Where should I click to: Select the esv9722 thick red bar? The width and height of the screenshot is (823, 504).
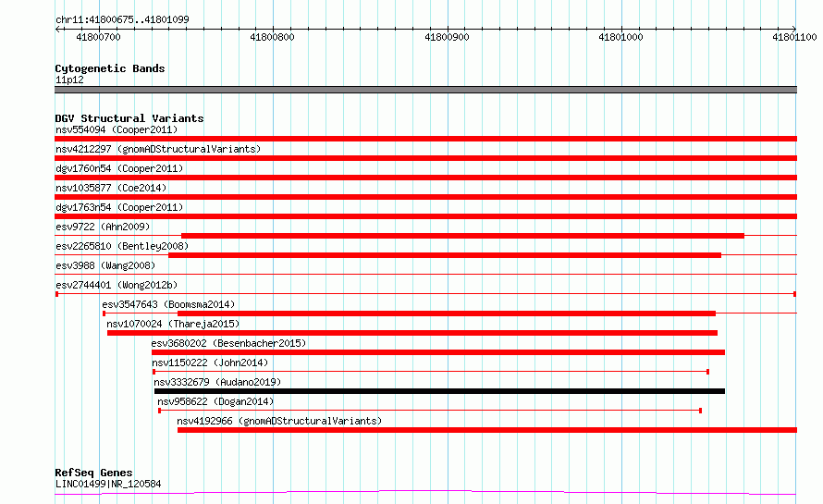coord(462,236)
